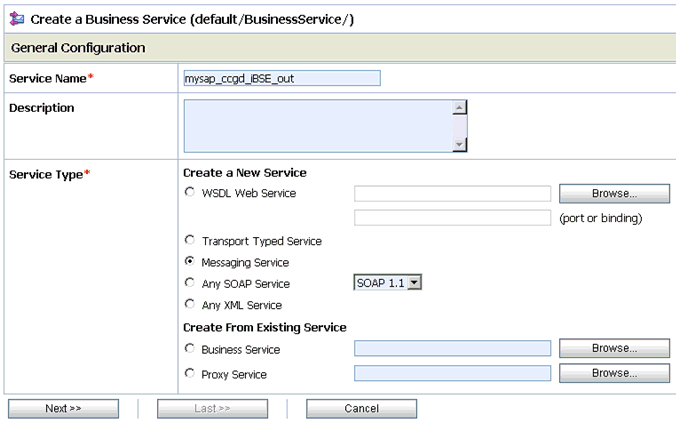Click the WSDL Web Service path field
This screenshot has width=676, height=423.
[452, 194]
